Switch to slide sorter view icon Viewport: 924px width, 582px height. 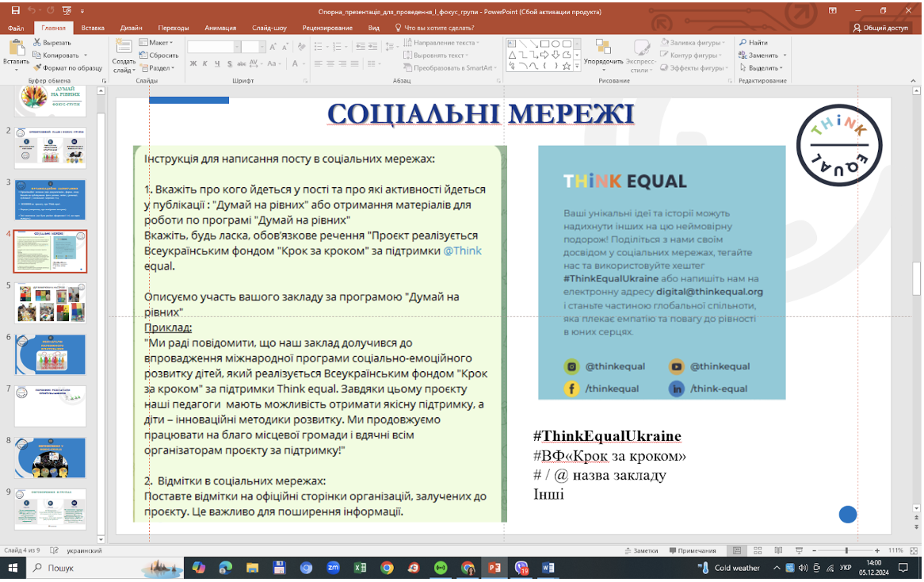[758, 551]
